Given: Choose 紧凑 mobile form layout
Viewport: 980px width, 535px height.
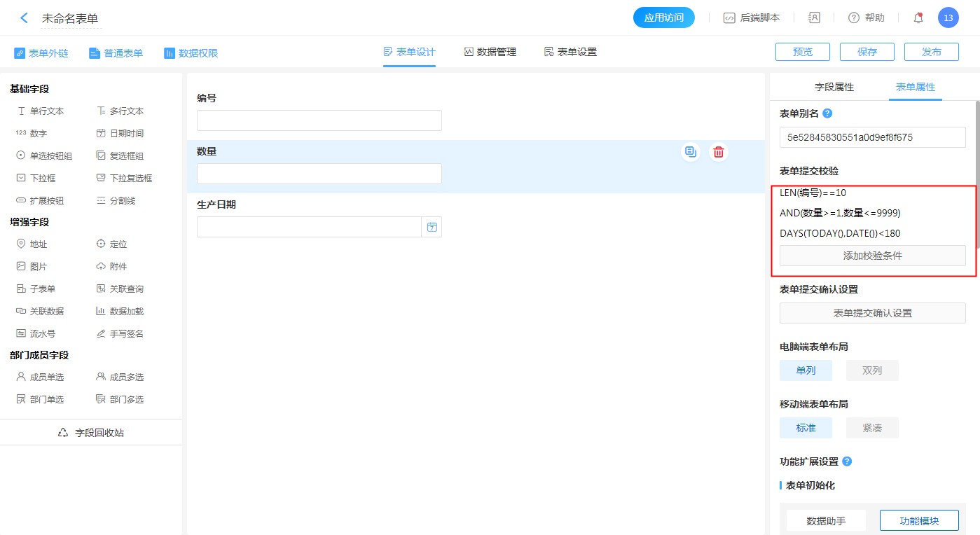Looking at the screenshot, I should pos(871,428).
